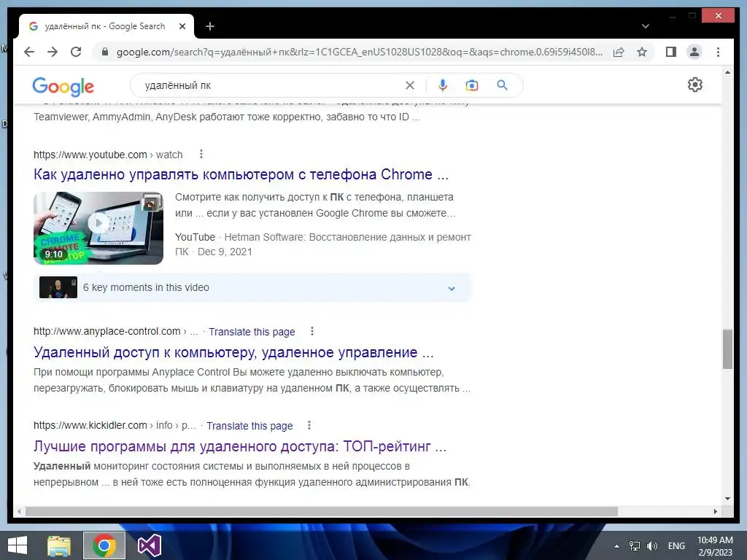The image size is (747, 560).
Task: Open the volume tray icon
Action: (x=652, y=545)
